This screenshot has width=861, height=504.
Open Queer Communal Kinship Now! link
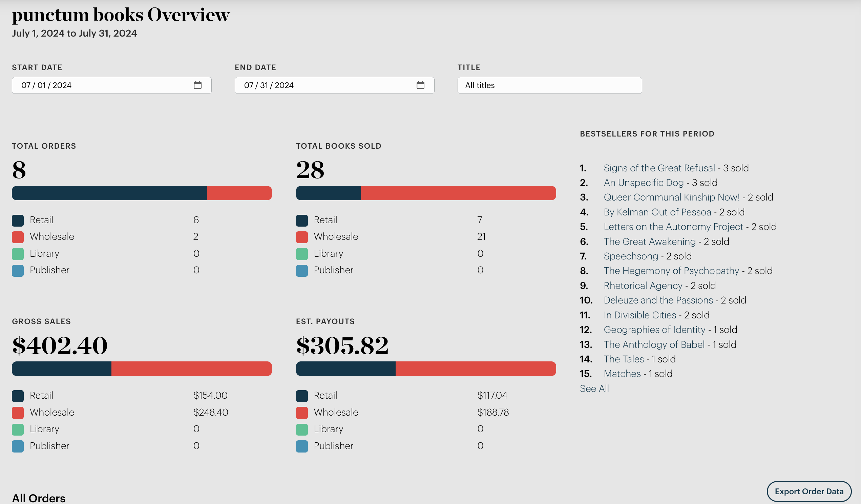[671, 197]
